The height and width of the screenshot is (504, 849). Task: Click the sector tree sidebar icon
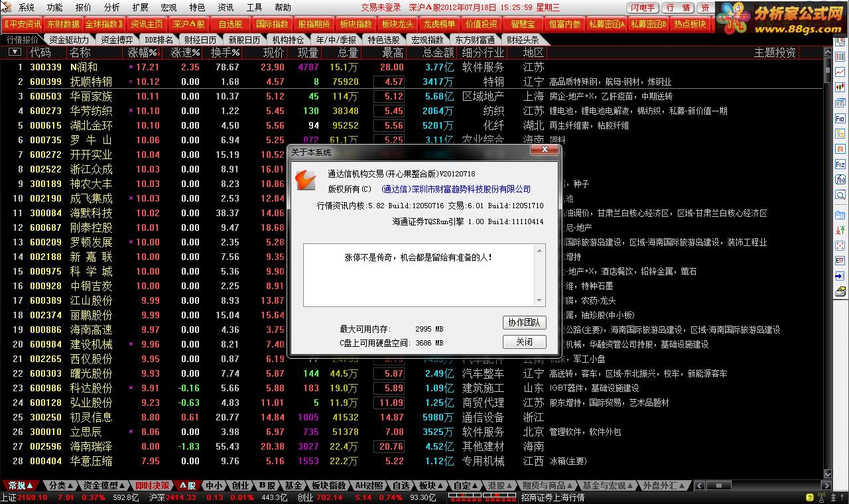(x=840, y=134)
